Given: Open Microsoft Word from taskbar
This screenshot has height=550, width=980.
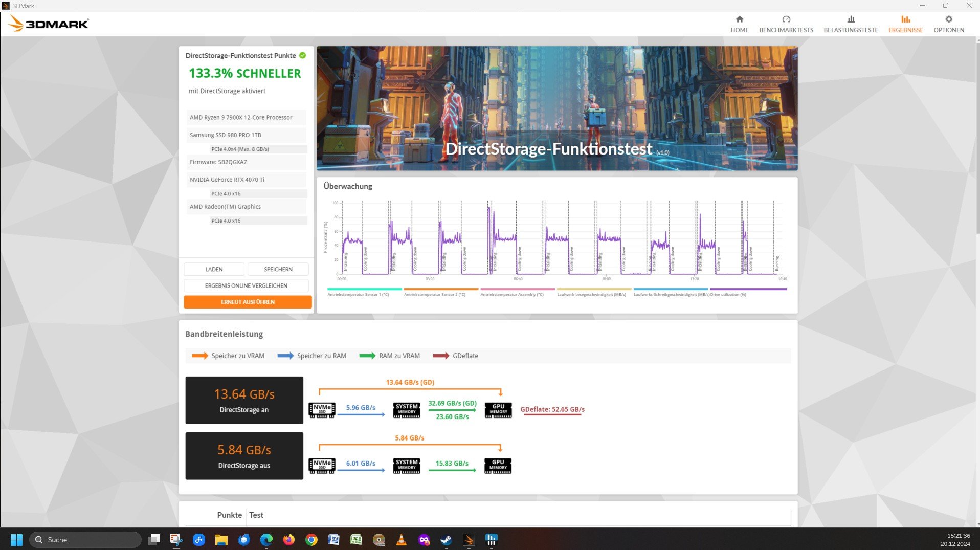Looking at the screenshot, I should point(333,539).
